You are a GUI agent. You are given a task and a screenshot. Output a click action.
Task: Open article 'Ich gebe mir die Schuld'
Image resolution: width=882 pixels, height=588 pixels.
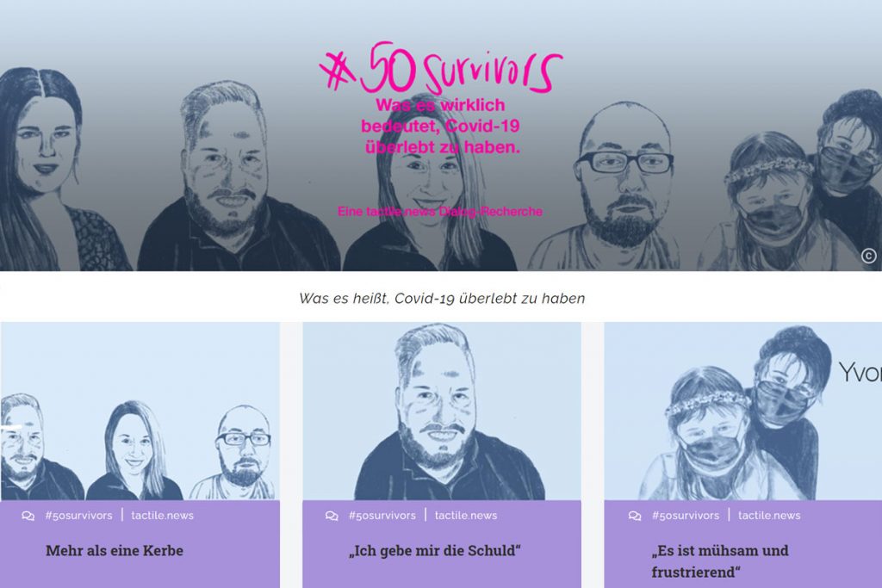[x=435, y=550]
